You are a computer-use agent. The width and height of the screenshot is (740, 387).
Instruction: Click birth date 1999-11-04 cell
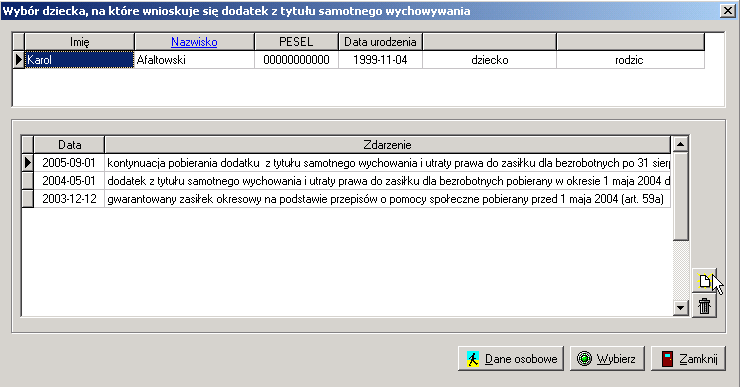pyautogui.click(x=380, y=59)
